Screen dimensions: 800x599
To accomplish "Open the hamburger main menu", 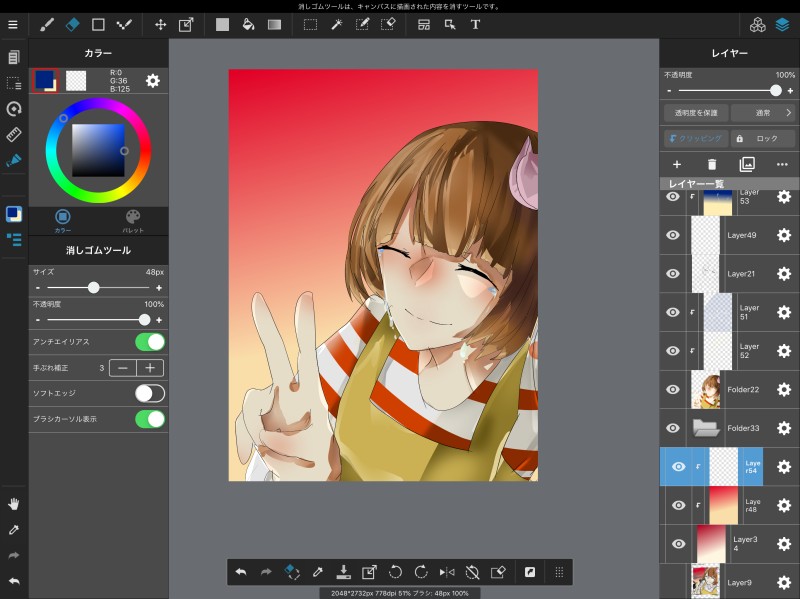I will pyautogui.click(x=13, y=24).
